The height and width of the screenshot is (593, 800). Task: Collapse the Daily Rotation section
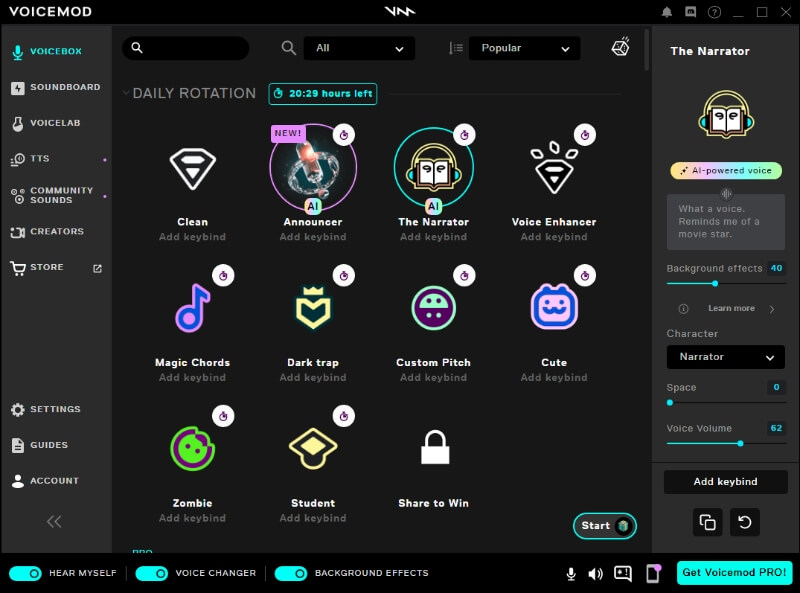click(x=126, y=93)
